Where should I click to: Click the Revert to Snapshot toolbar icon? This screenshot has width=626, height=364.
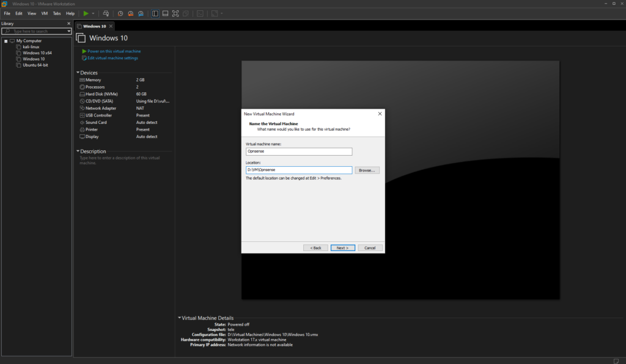click(131, 13)
